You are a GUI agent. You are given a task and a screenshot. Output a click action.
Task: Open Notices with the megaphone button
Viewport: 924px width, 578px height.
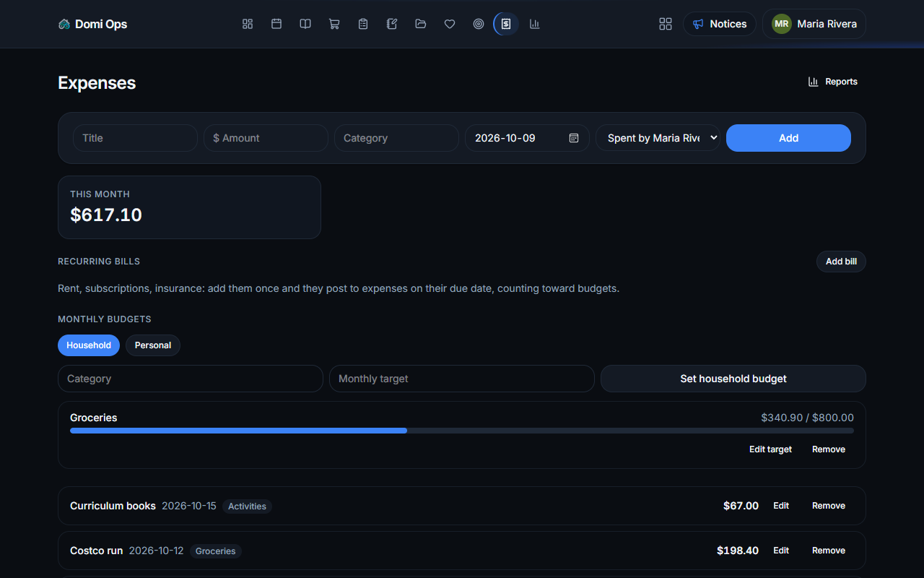[719, 24]
